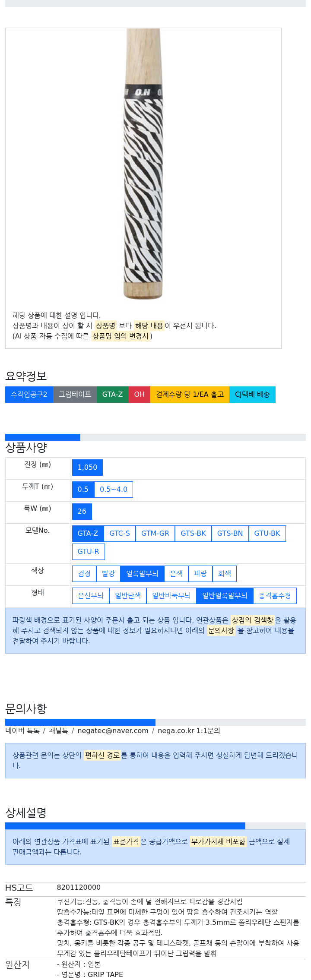The image size is (311, 980).
Task: Click the CJ택배 배송 delivery tag
Action: 252,395
